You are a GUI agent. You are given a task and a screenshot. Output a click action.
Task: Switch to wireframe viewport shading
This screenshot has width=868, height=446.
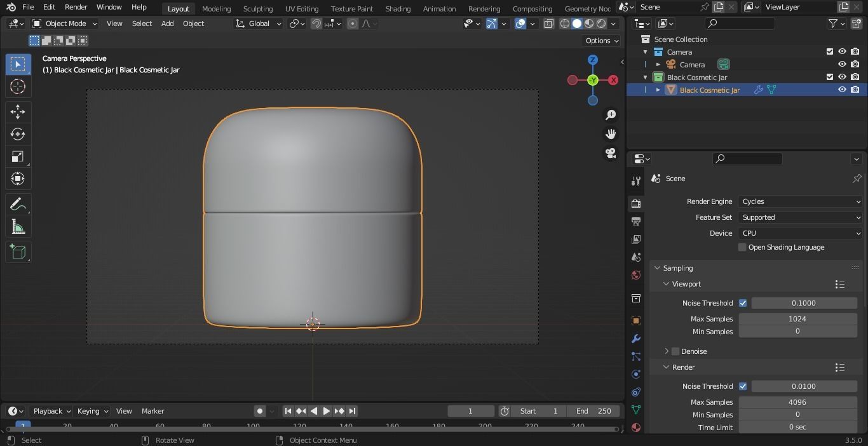point(564,24)
